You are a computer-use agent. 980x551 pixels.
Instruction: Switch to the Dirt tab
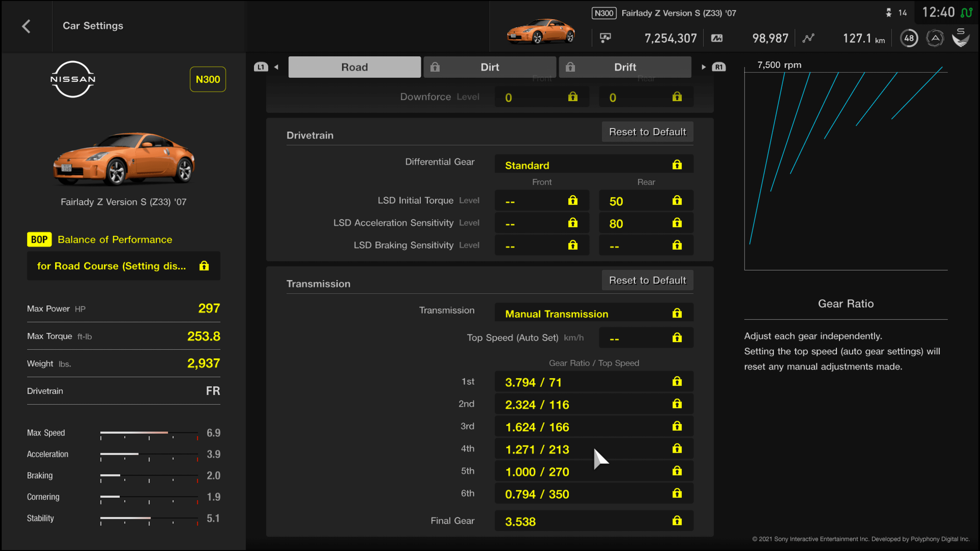[x=490, y=67]
